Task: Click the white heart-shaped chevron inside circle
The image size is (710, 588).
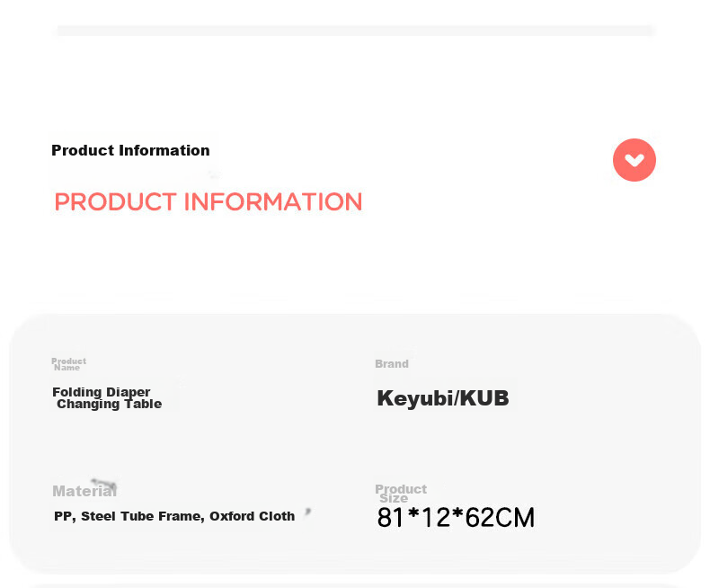Action: pyautogui.click(x=634, y=160)
